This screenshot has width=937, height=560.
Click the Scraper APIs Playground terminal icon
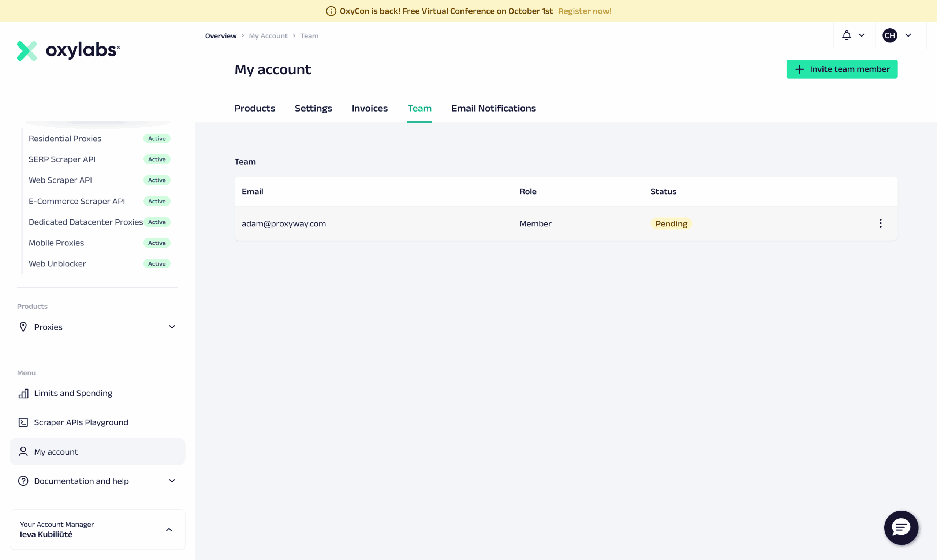pyautogui.click(x=23, y=422)
